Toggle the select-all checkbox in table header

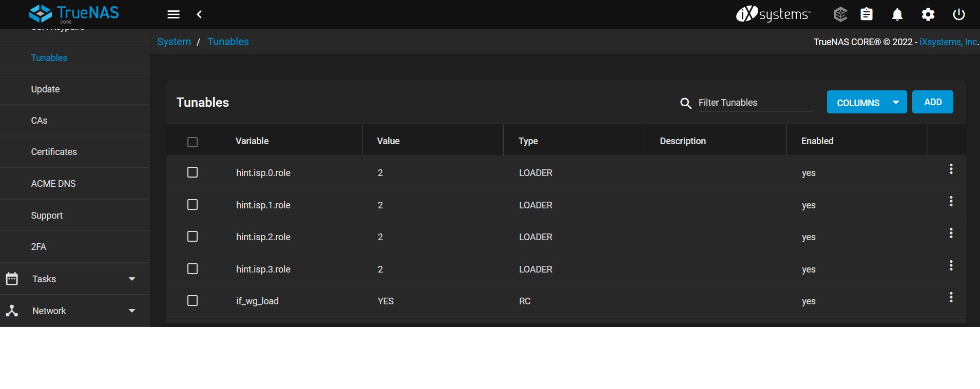pos(193,142)
